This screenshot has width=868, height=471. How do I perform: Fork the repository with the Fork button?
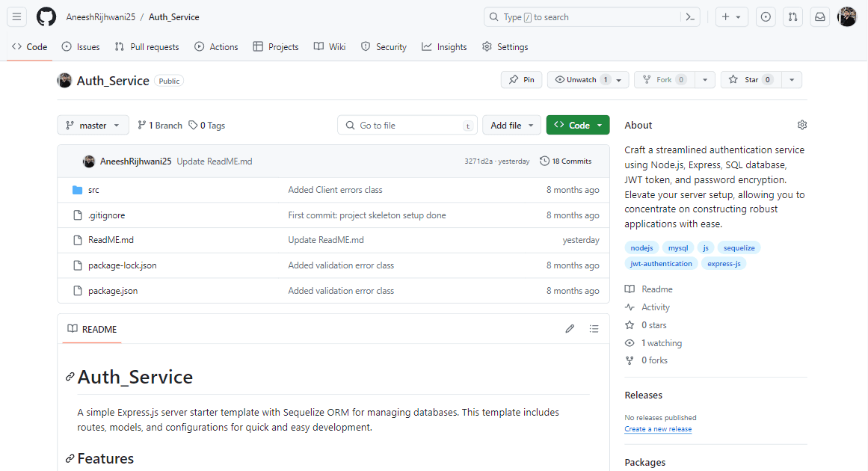click(665, 80)
